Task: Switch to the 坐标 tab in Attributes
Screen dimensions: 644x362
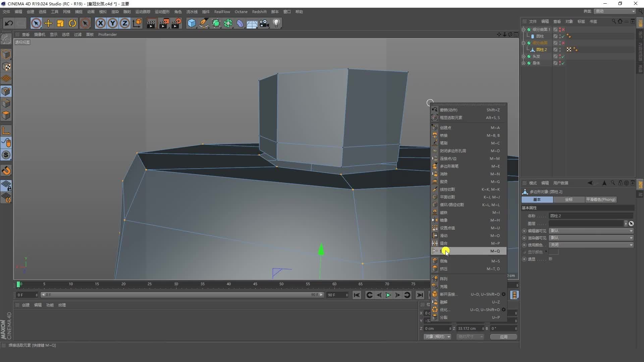Action: [x=569, y=199]
